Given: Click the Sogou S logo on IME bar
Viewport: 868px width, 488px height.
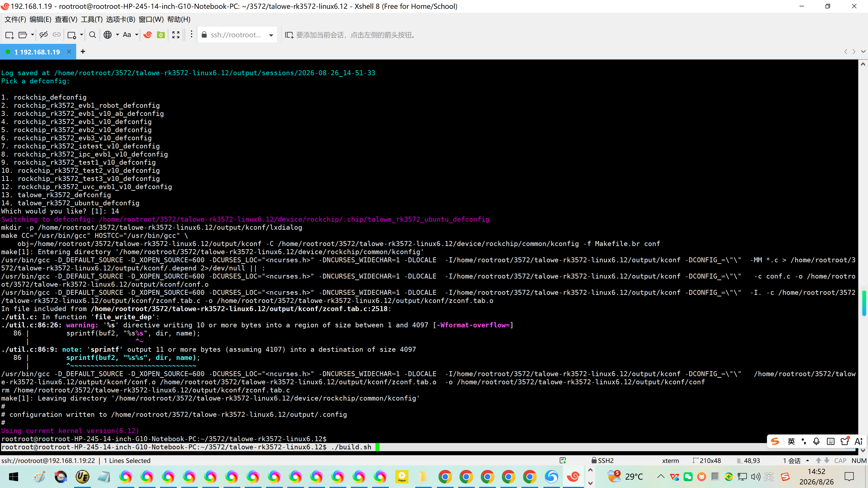Looking at the screenshot, I should point(775,441).
